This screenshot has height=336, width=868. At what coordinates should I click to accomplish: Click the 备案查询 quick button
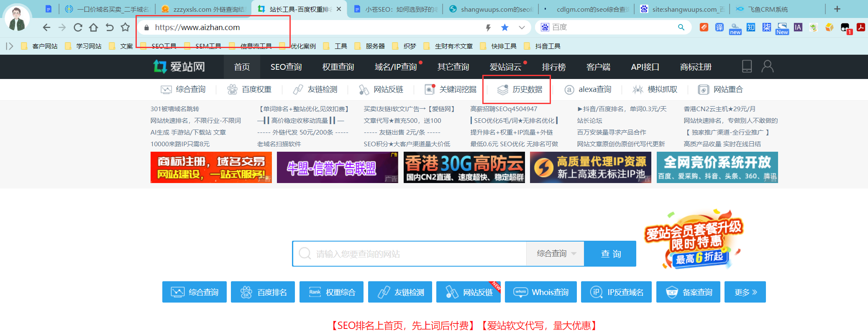coord(688,292)
